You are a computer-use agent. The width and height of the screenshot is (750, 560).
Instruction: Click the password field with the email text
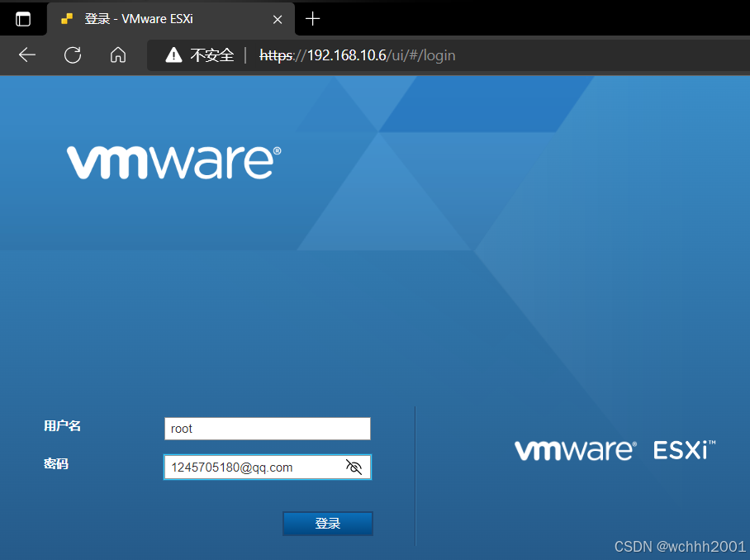point(256,467)
